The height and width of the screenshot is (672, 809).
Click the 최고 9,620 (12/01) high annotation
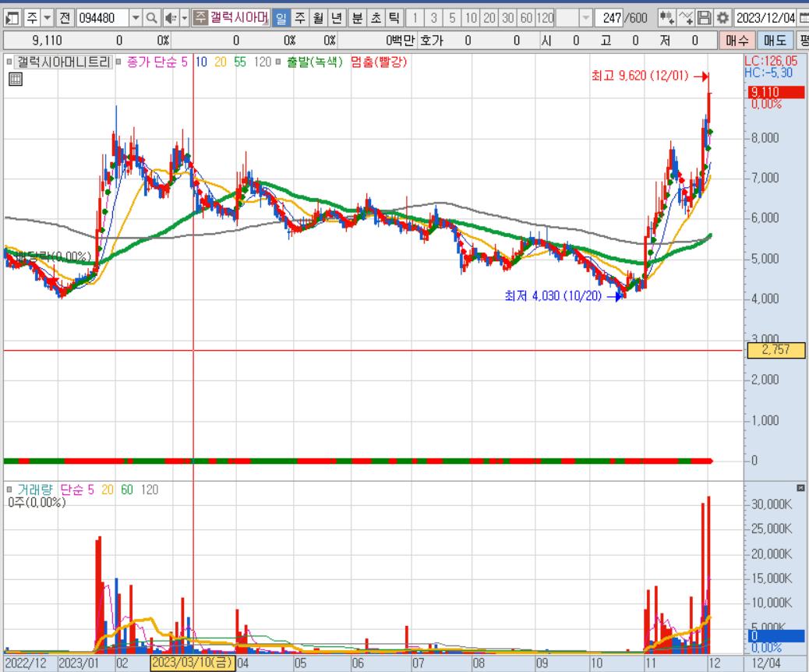click(640, 76)
